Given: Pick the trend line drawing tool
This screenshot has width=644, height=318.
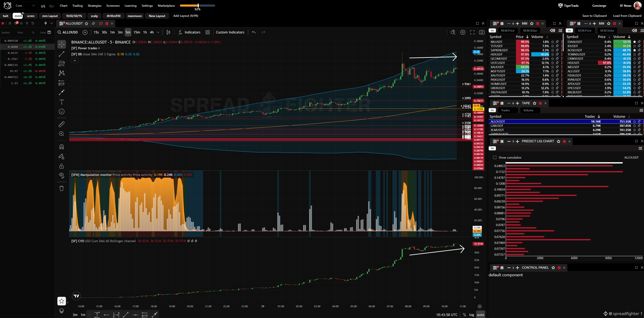Looking at the screenshot, I should click(61, 54).
